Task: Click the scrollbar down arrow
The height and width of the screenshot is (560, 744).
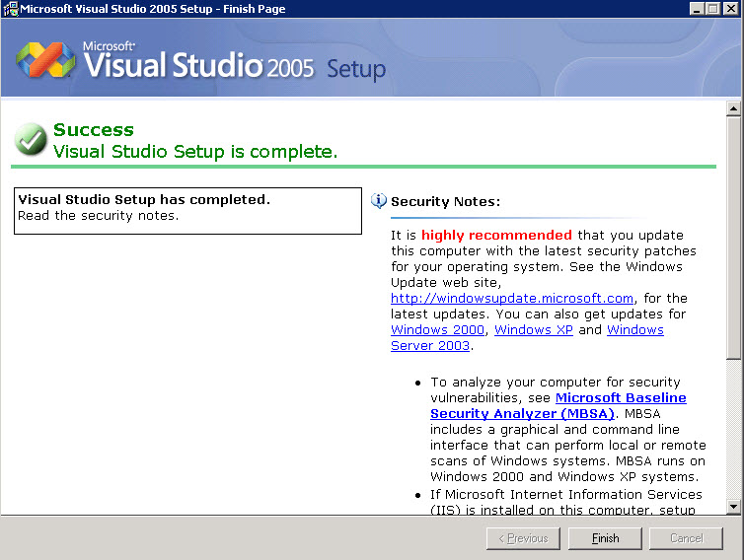Action: [733, 507]
